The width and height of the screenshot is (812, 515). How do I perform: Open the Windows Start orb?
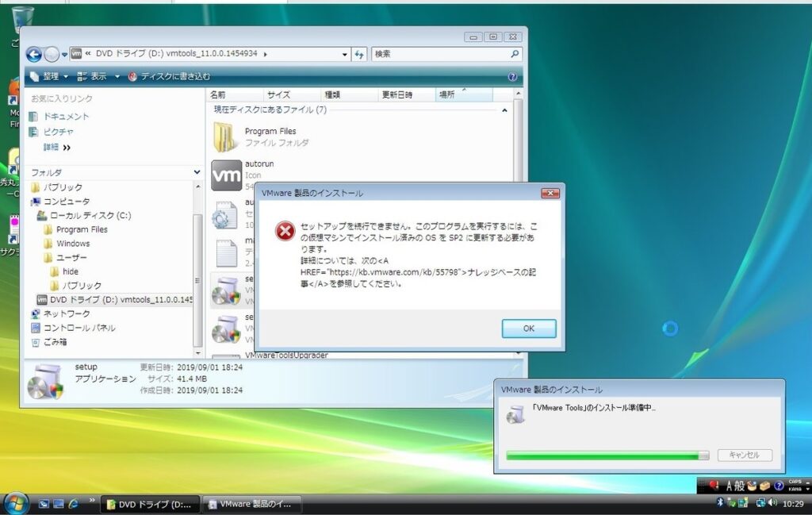[x=16, y=503]
